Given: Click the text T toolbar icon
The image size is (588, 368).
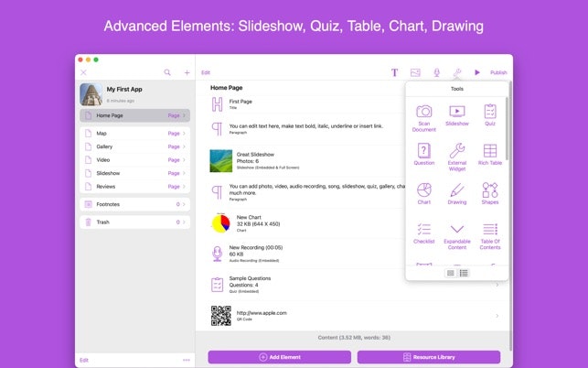Looking at the screenshot, I should coord(394,72).
